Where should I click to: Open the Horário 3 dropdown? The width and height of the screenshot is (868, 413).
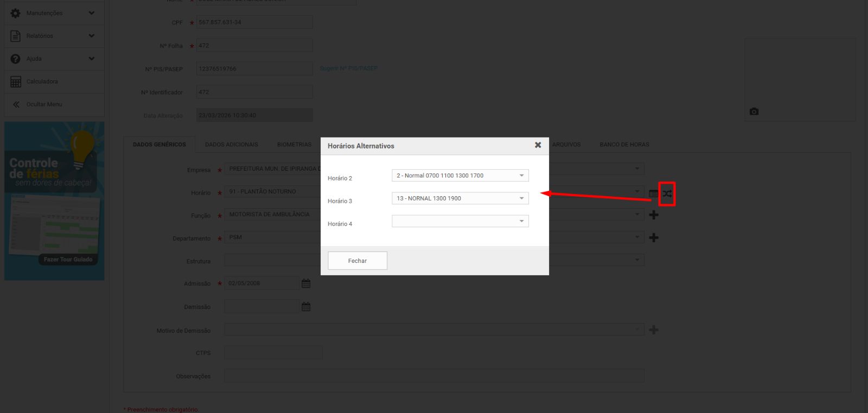(459, 198)
